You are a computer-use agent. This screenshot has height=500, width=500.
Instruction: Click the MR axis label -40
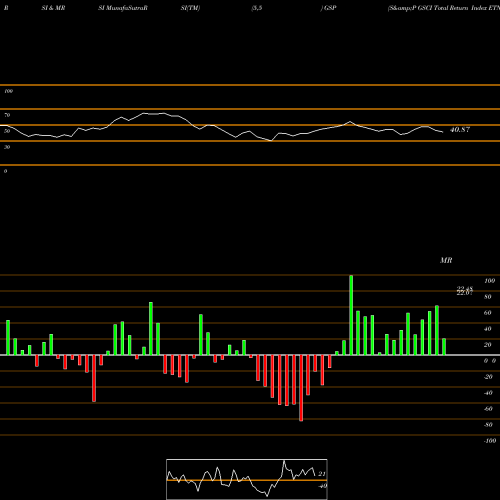tap(488, 393)
